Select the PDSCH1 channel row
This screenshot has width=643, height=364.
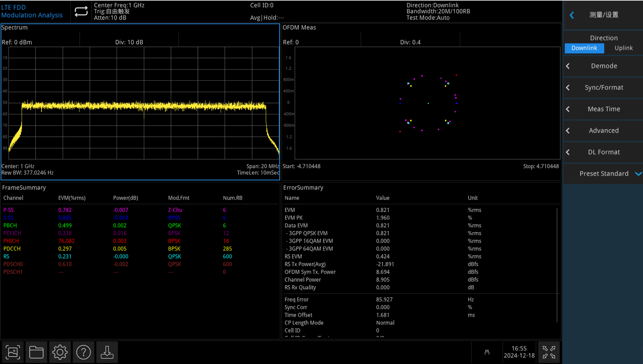coord(140,272)
